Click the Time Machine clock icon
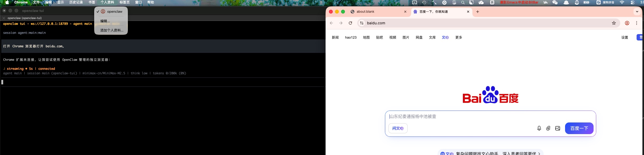This screenshot has height=155, width=644. coord(424,2)
